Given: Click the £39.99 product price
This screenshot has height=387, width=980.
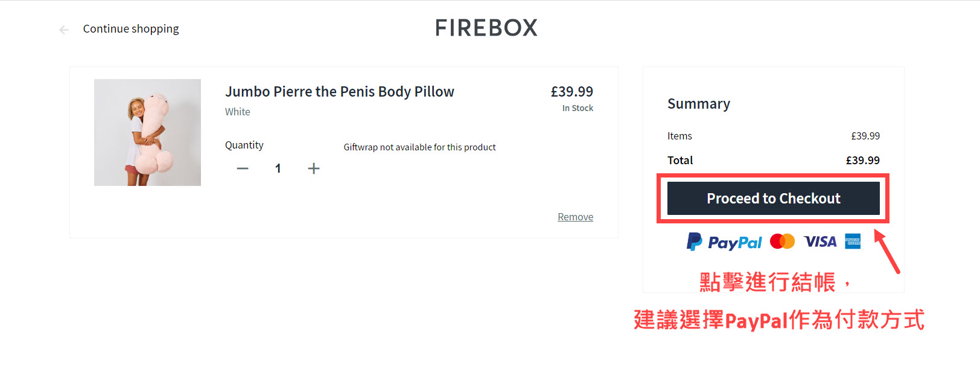Looking at the screenshot, I should 571,92.
